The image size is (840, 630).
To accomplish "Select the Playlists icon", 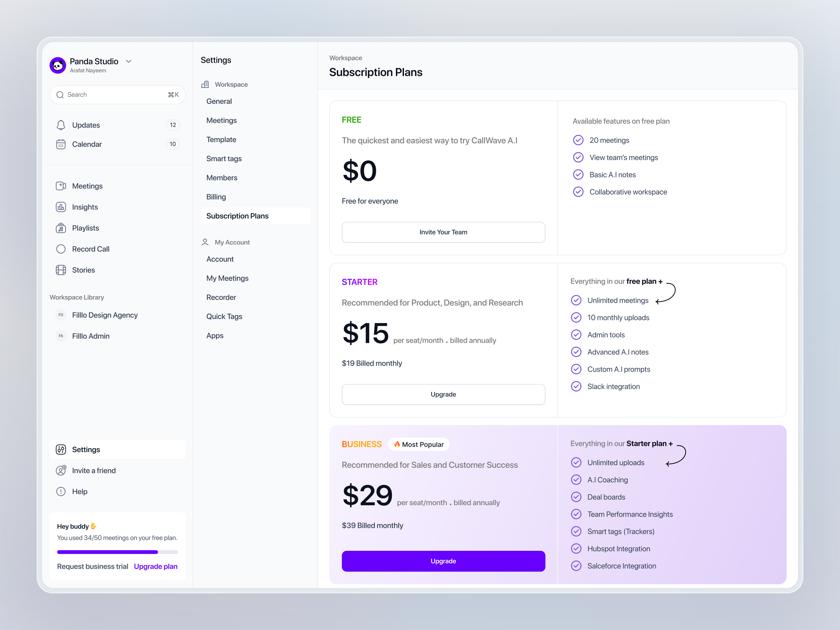I will point(61,228).
